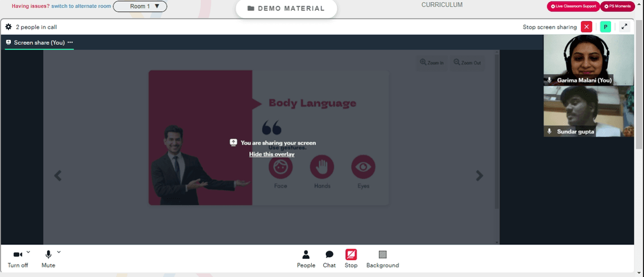Image resolution: width=644 pixels, height=277 pixels.
Task: Open PS Moments button
Action: click(618, 6)
